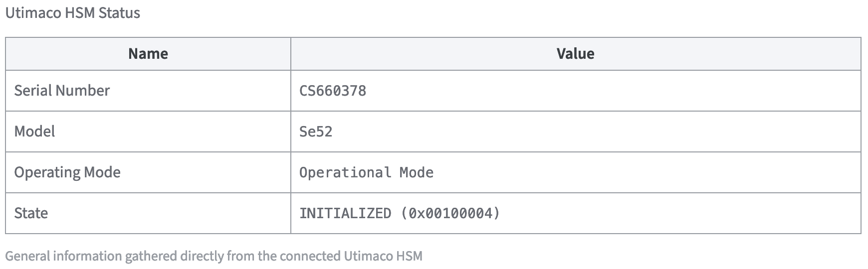
Task: Select the Value column header
Action: click(575, 54)
